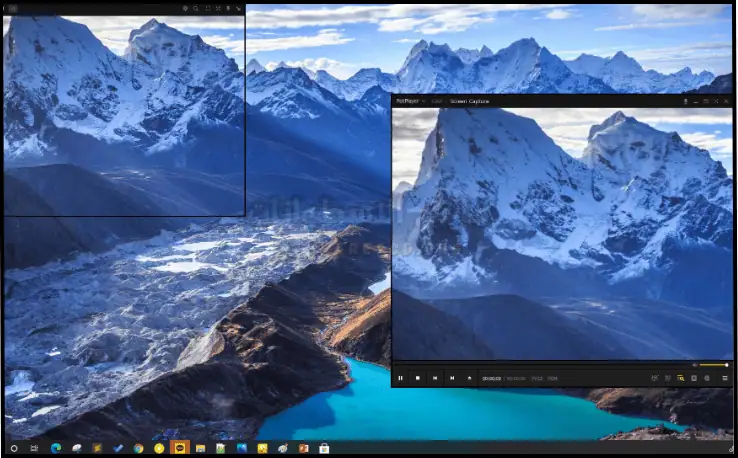The image size is (738, 458).
Task: Open PotPlayer settings gear in control bar
Action: click(707, 378)
